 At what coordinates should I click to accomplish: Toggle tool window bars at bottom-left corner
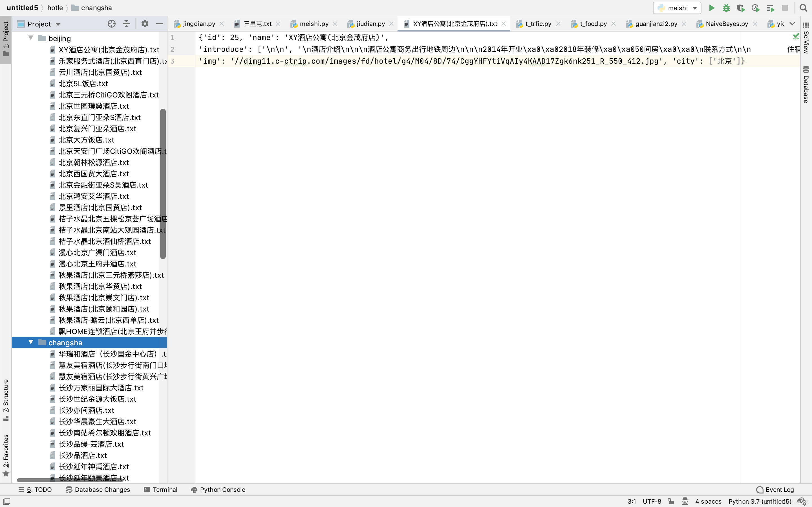coord(7,501)
